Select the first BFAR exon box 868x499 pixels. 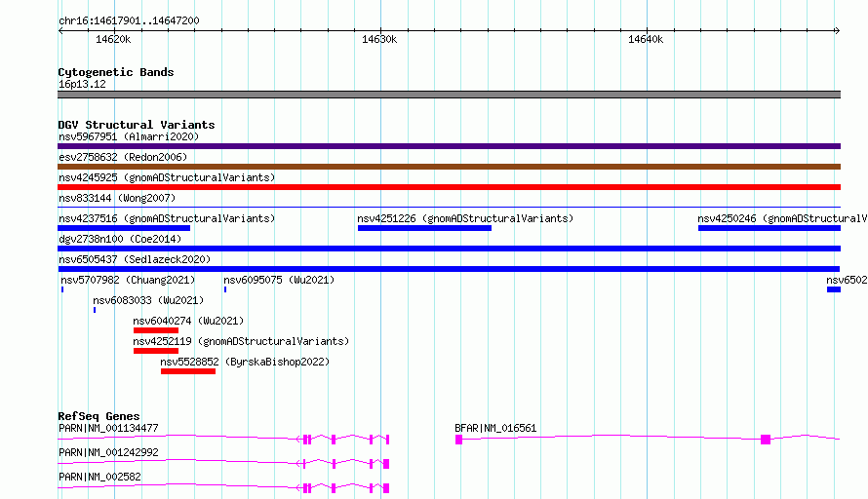[x=459, y=440]
